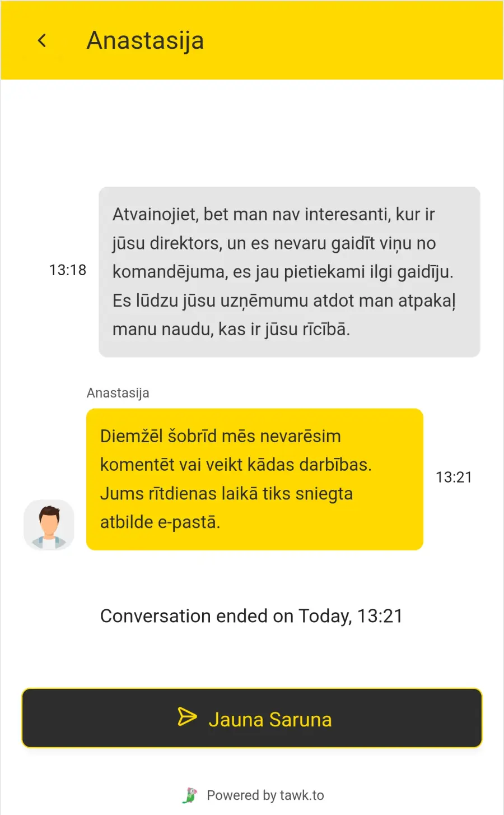Viewport: 504px width, 815px height.
Task: Open the Powered by tawk.to link
Action: coord(265,795)
